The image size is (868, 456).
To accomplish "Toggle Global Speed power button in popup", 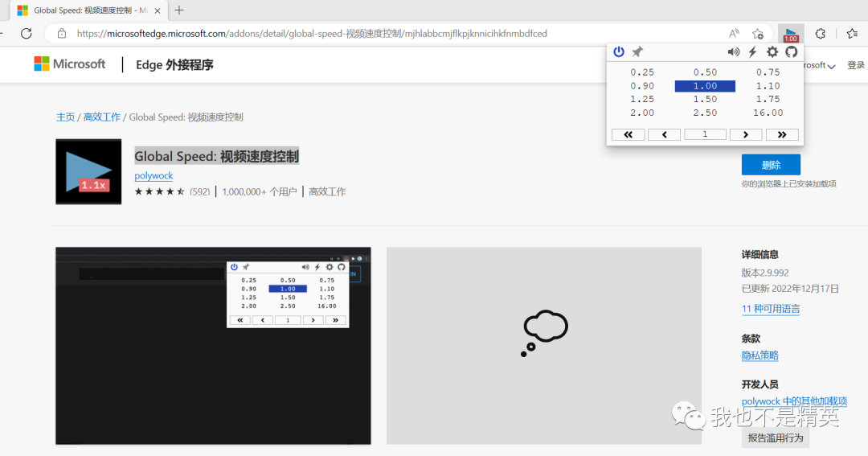I will [619, 51].
